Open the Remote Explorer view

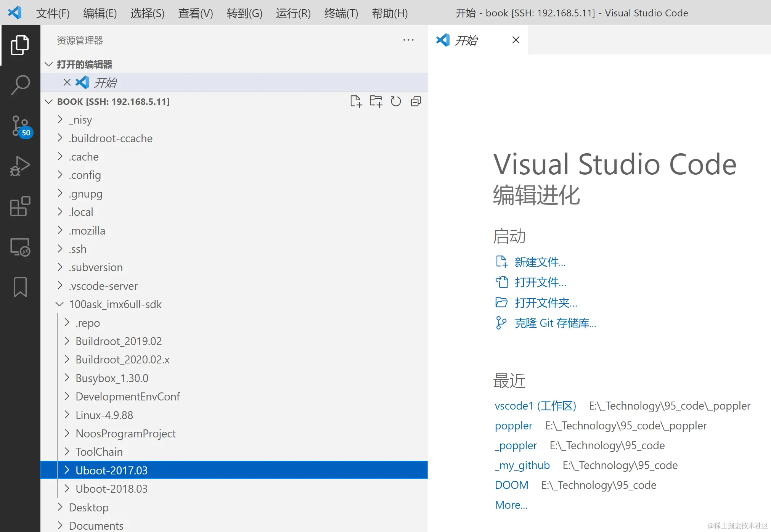20,247
